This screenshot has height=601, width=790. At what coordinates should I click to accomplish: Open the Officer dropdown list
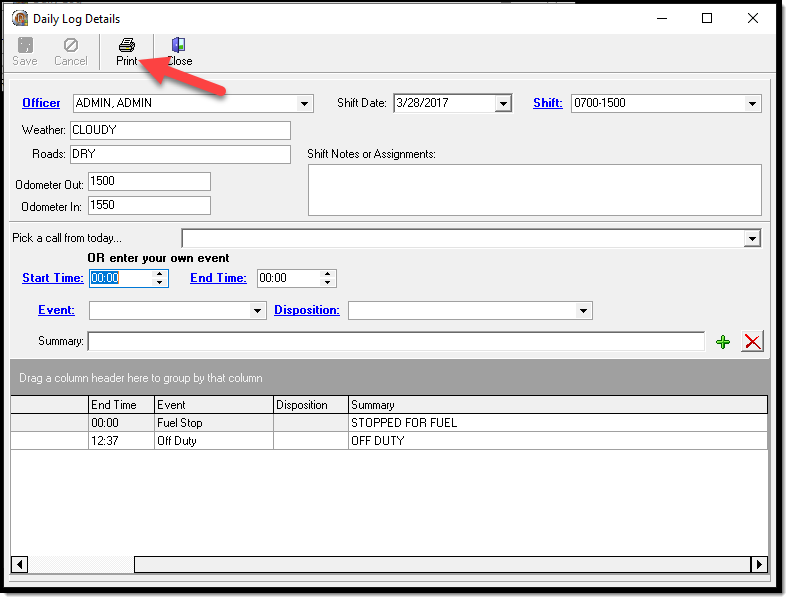304,103
